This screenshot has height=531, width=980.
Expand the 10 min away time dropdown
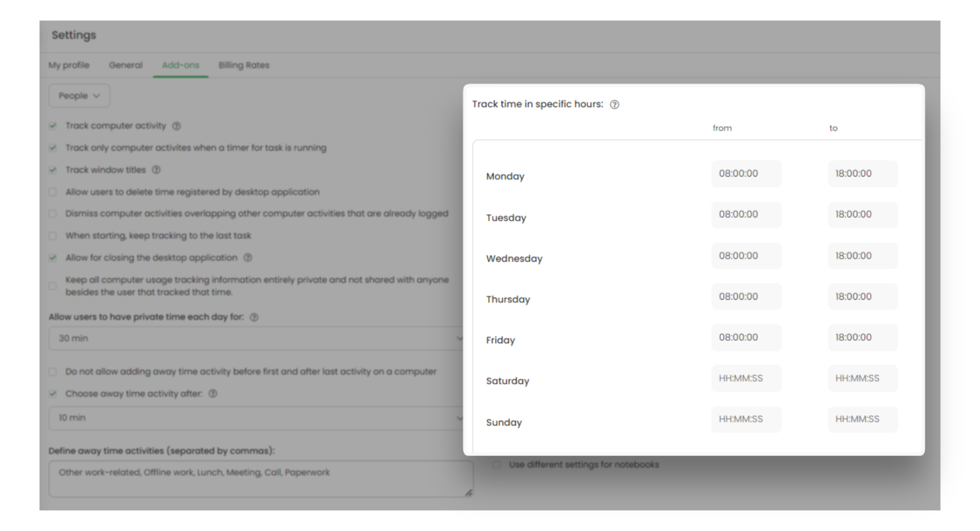[x=255, y=418]
